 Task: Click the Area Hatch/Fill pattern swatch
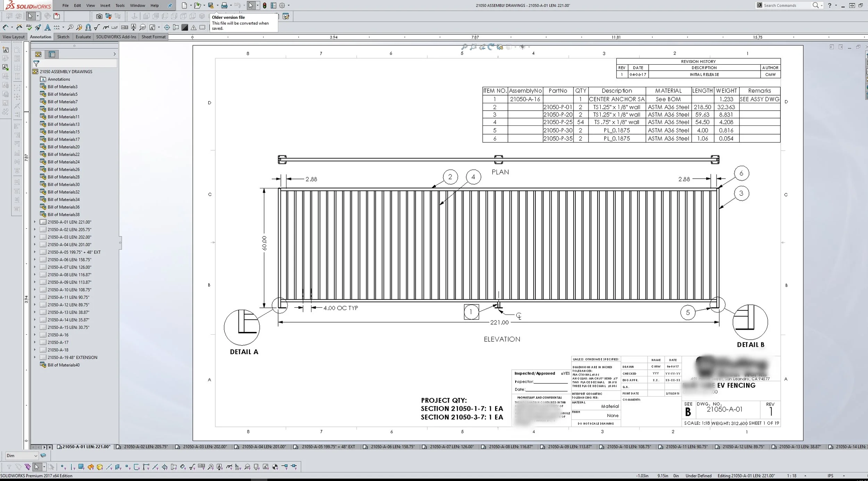[x=185, y=27]
